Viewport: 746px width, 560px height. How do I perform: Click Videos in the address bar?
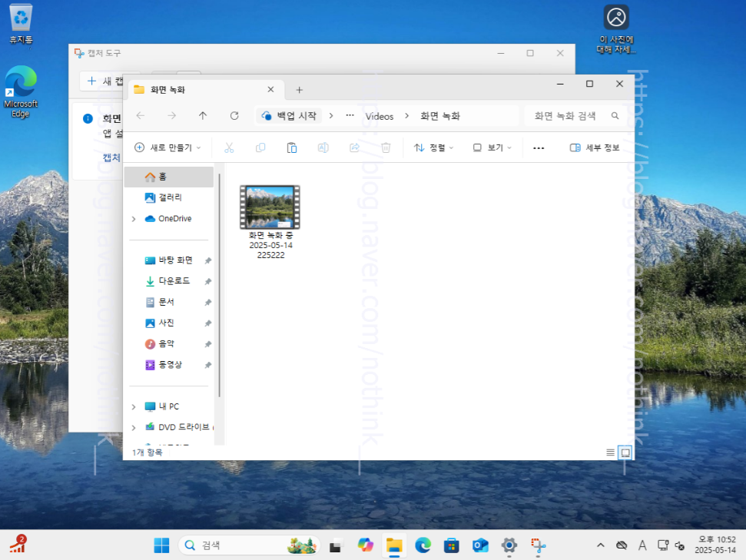pos(380,116)
